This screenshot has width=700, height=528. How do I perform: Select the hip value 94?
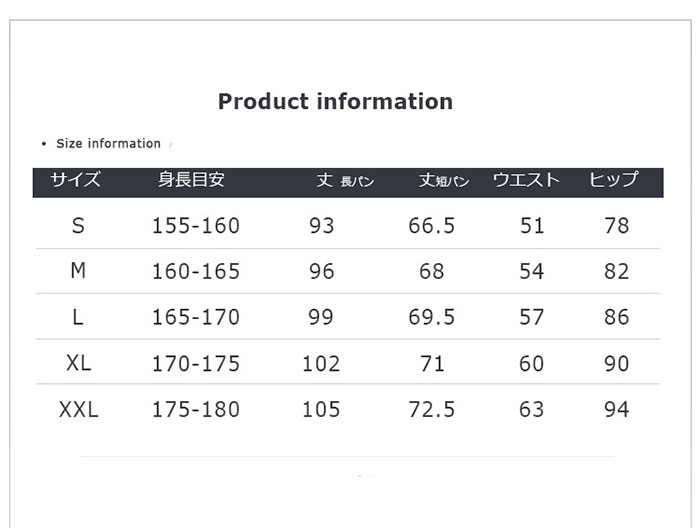pyautogui.click(x=617, y=409)
